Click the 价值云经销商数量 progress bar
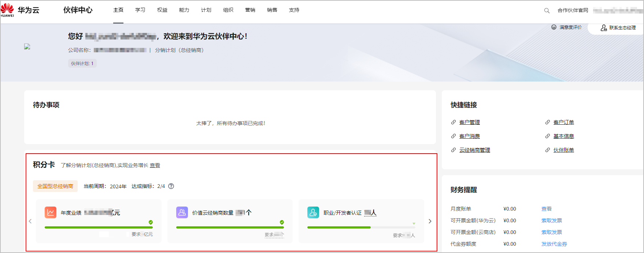Image resolution: width=644 pixels, height=253 pixels. [x=230, y=227]
